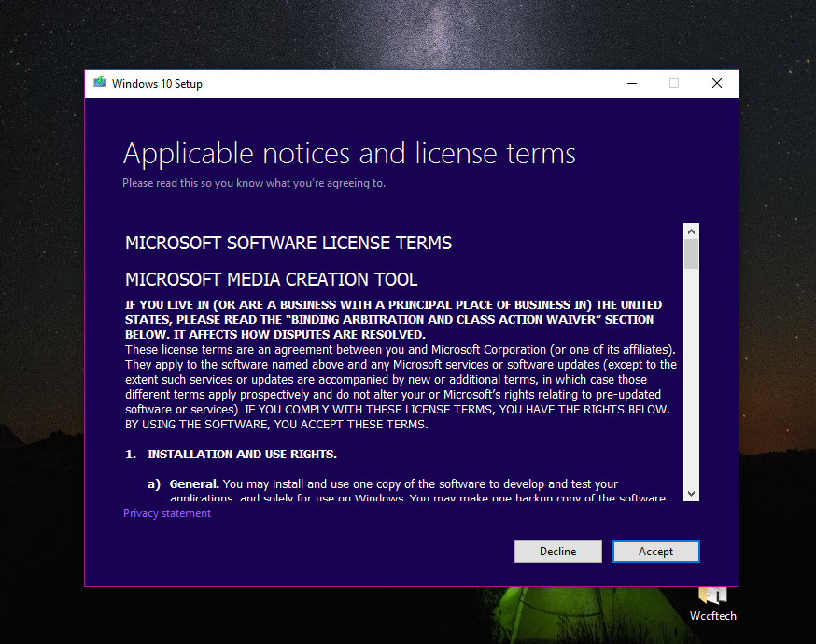Click the "Applicable notices and license terms" heading
Screen dimensions: 816x644
pos(349,153)
